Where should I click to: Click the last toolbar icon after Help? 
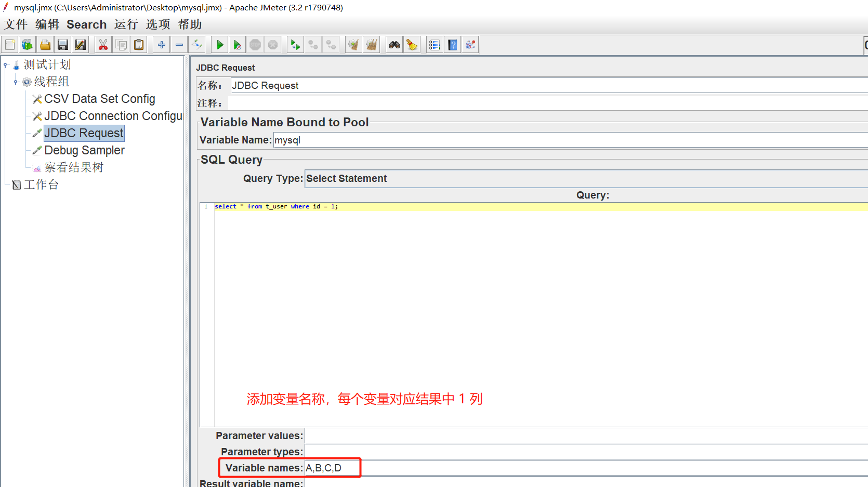[470, 45]
